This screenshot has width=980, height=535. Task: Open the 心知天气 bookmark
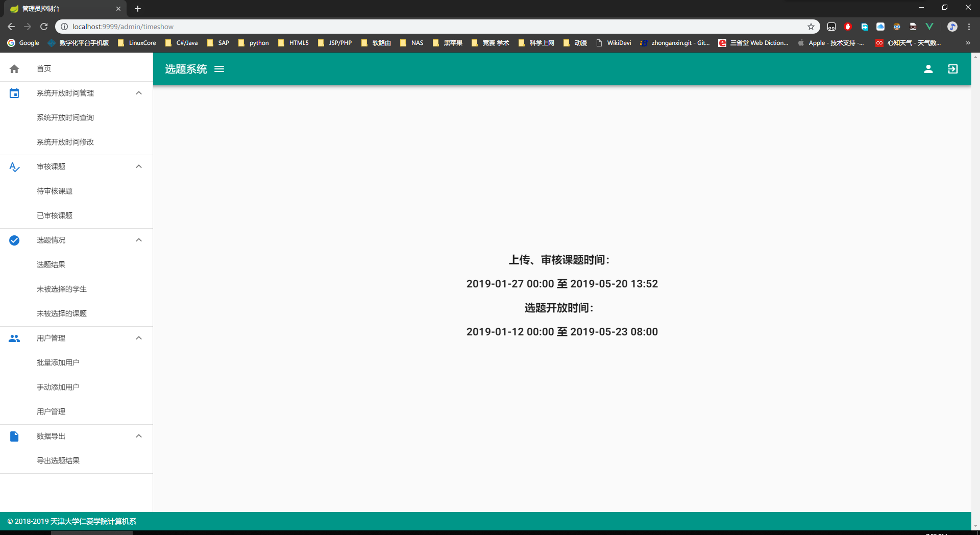tap(909, 43)
